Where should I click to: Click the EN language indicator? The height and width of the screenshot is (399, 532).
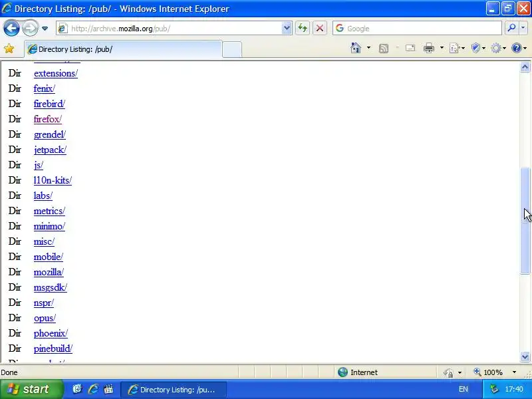point(463,389)
